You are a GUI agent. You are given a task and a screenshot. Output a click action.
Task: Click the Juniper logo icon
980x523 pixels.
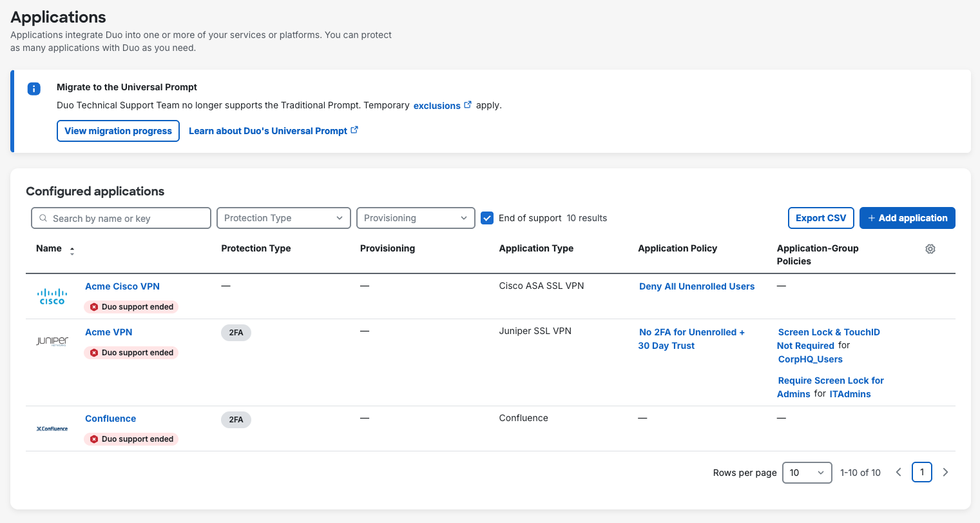52,341
